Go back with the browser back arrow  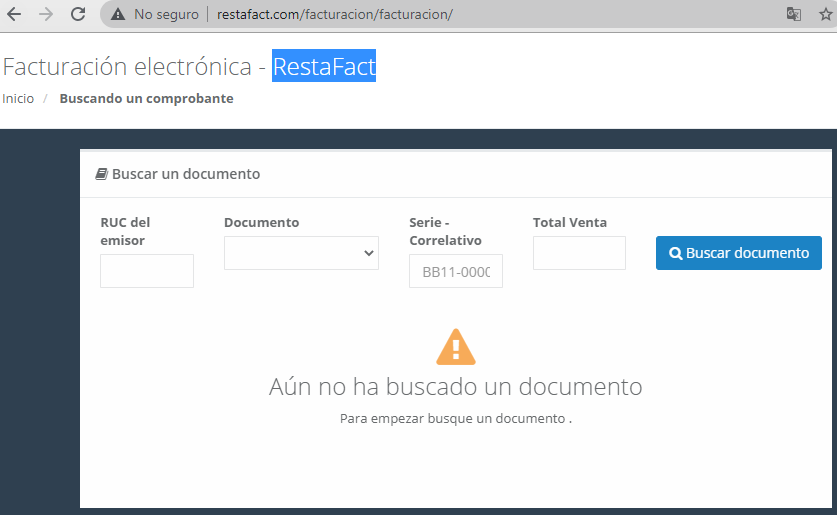[x=14, y=14]
